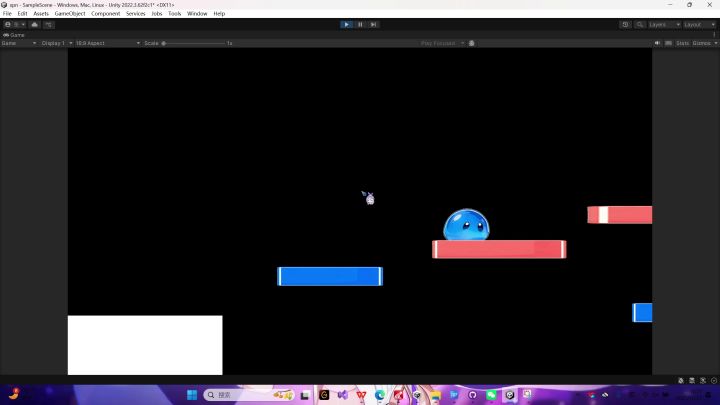Open the Game tab more options menu
This screenshot has width=720, height=405.
714,35
